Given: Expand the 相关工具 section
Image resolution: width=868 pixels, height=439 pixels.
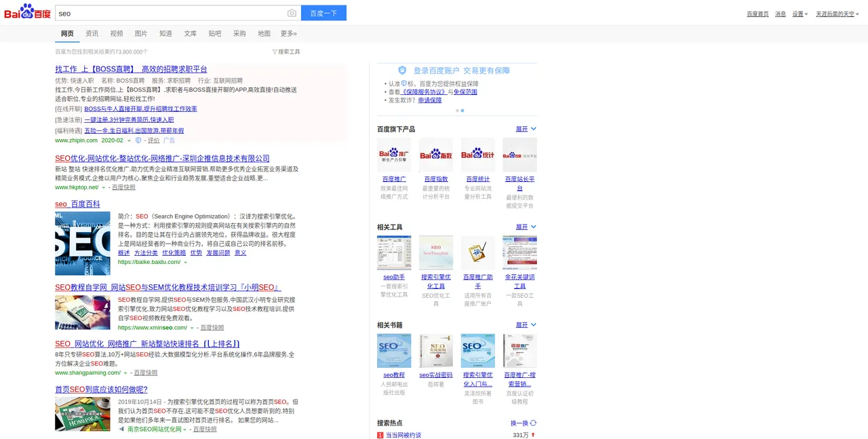Looking at the screenshot, I should point(526,227).
